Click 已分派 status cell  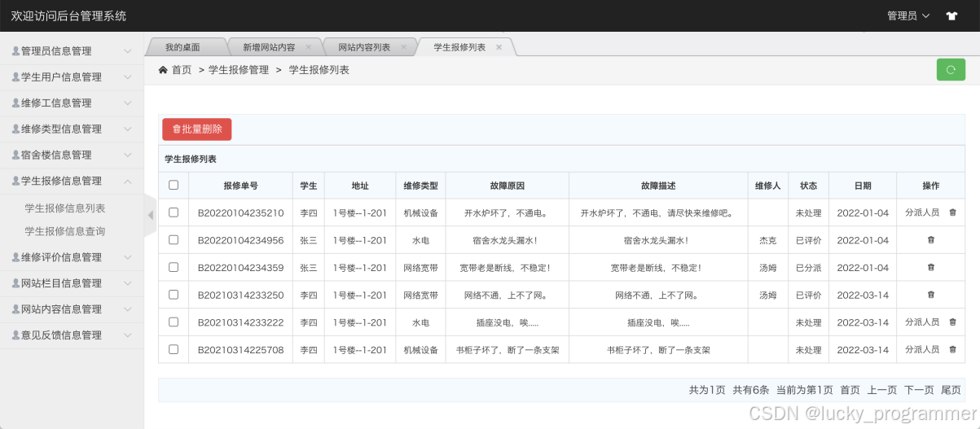pyautogui.click(x=808, y=268)
